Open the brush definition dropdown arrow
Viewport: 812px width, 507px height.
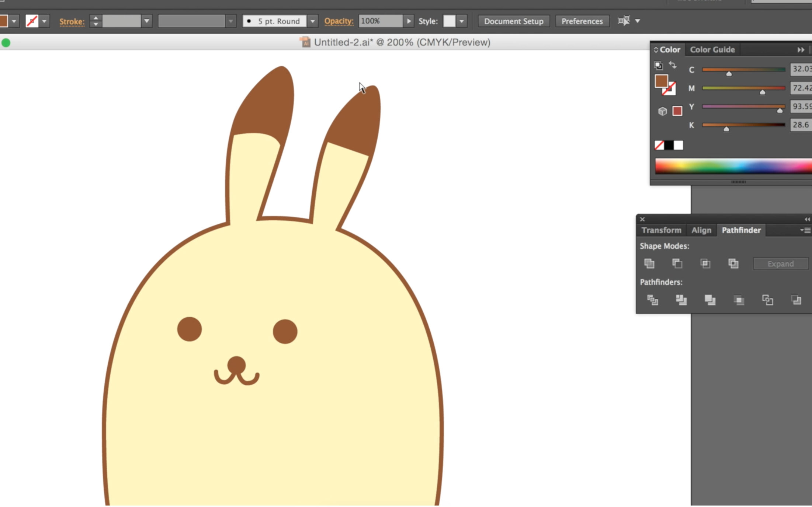[x=312, y=21]
